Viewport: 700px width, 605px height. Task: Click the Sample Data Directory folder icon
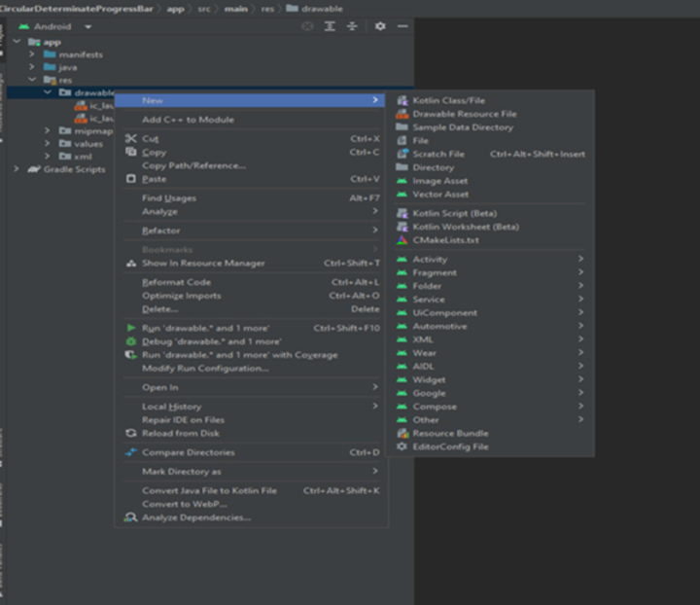(402, 127)
